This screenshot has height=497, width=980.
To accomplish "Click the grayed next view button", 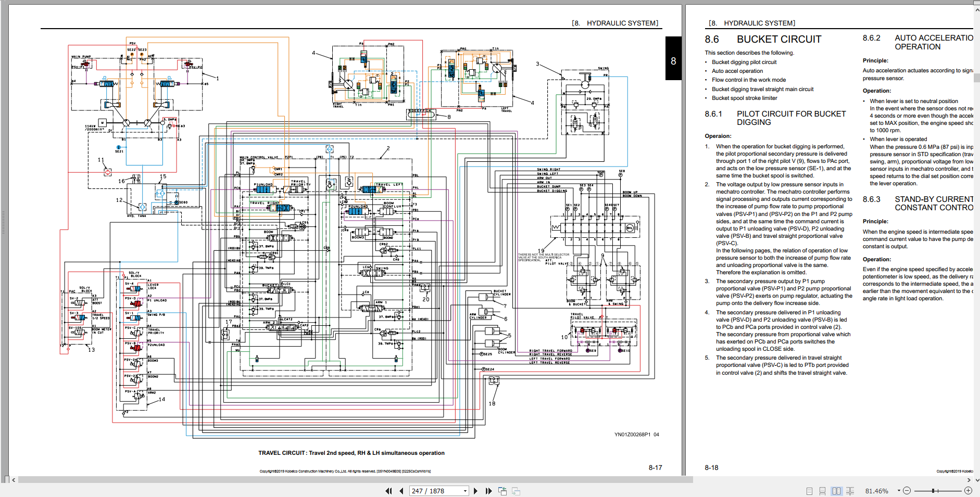I will [x=516, y=491].
